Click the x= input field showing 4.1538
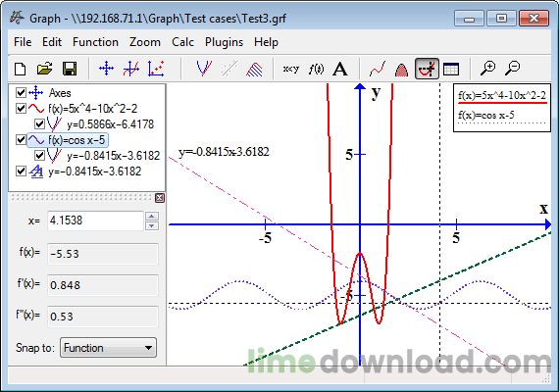 [95, 220]
